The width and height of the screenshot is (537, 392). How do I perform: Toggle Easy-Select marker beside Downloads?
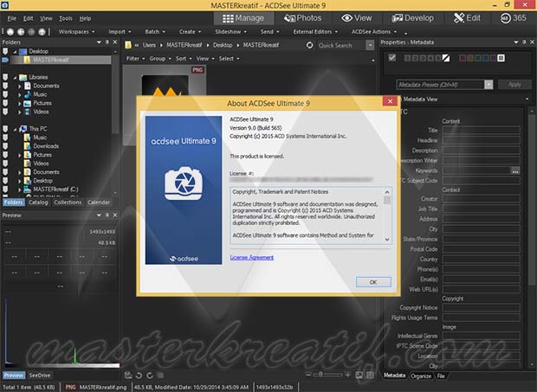[x=5, y=146]
